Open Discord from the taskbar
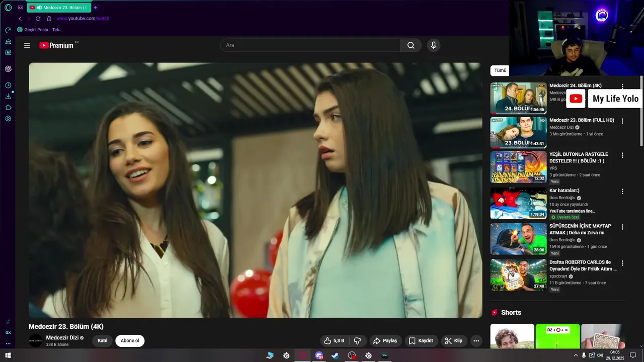This screenshot has width=644, height=362. coord(319,355)
